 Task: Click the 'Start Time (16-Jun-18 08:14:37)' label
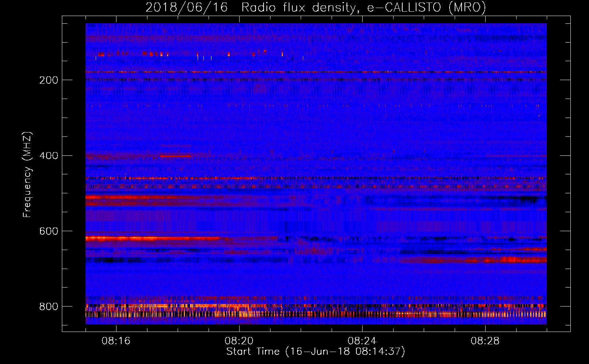pyautogui.click(x=316, y=352)
